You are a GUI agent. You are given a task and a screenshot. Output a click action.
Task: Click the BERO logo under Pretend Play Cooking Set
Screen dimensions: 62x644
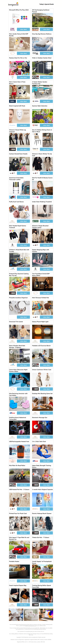(12, 293)
